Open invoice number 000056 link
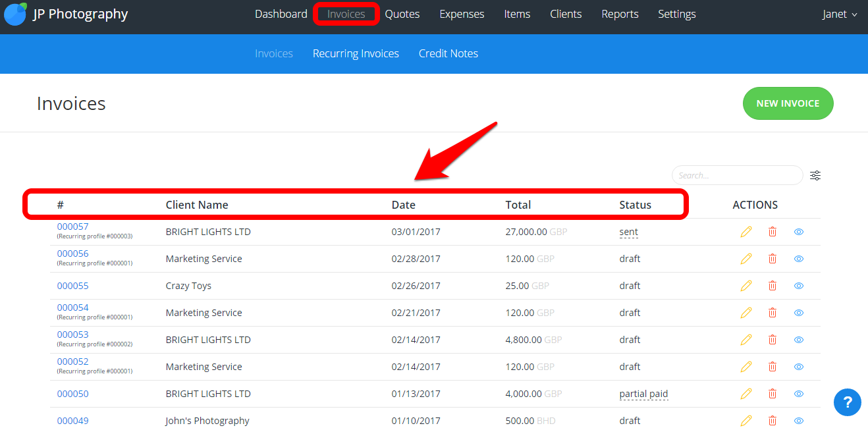The height and width of the screenshot is (428, 868). pyautogui.click(x=72, y=254)
